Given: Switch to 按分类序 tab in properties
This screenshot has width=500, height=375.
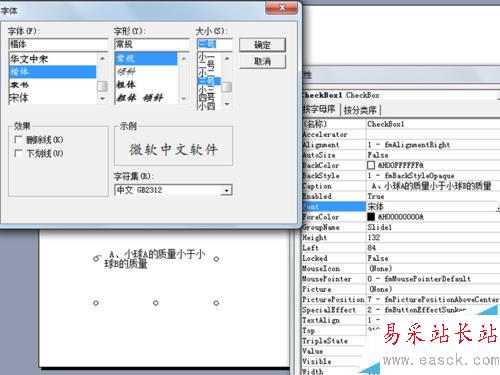Looking at the screenshot, I should [x=360, y=110].
